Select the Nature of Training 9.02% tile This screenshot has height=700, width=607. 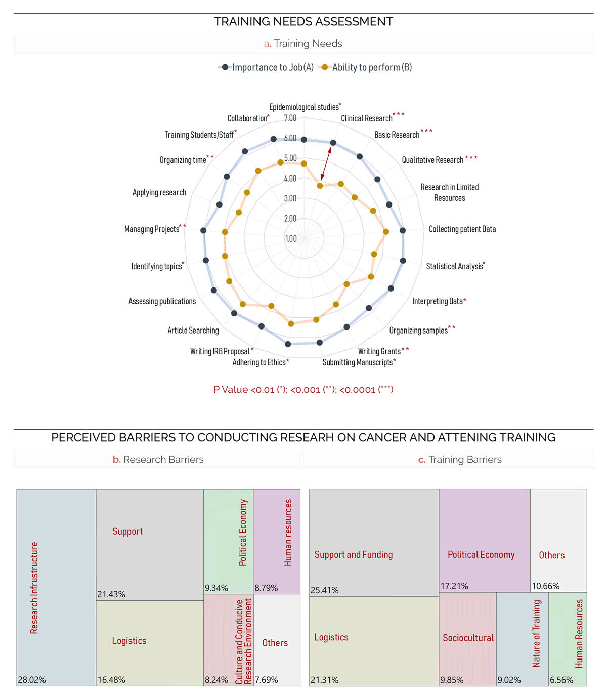coord(522,639)
